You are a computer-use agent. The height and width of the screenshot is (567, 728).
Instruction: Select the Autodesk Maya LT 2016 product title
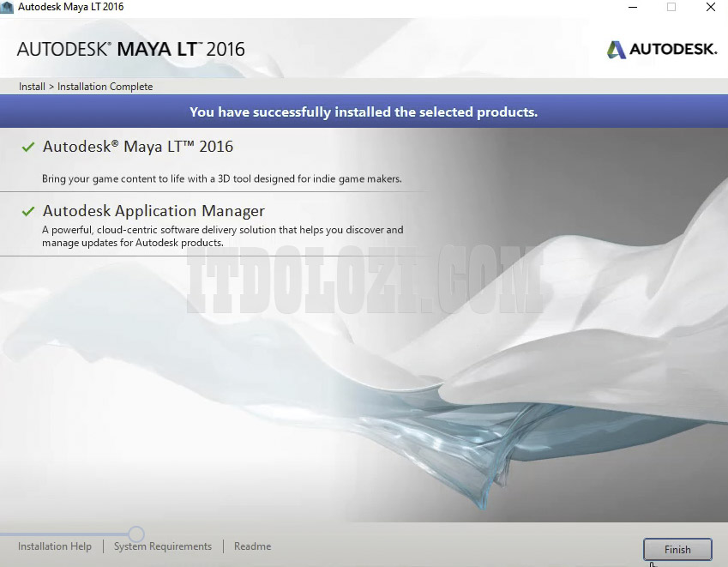(138, 146)
